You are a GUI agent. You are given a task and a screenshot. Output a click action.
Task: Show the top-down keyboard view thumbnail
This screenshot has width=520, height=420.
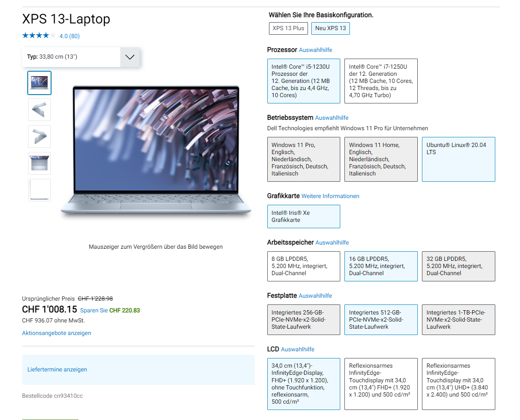(39, 163)
